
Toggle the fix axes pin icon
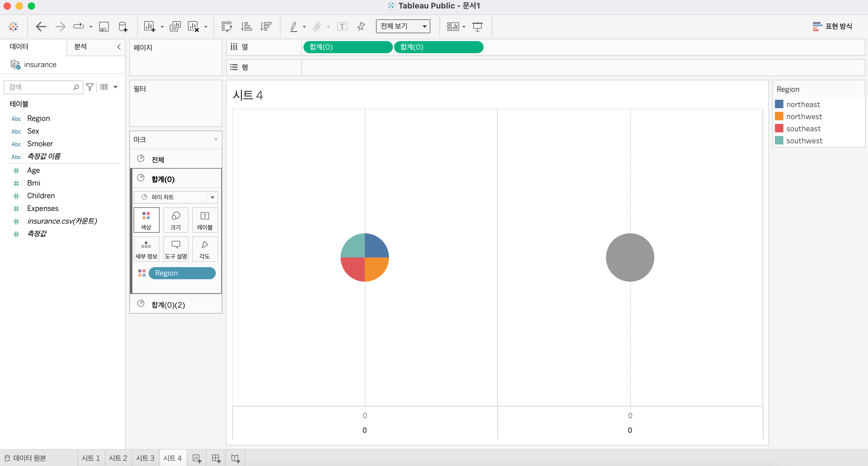361,26
